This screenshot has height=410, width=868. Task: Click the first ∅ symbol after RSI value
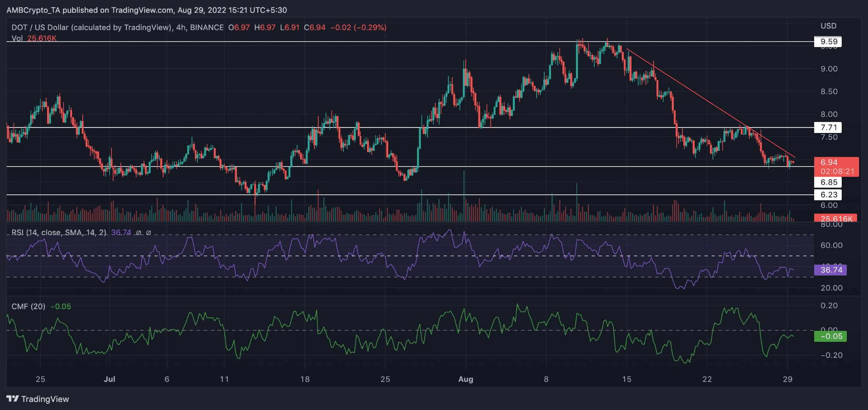click(x=138, y=233)
